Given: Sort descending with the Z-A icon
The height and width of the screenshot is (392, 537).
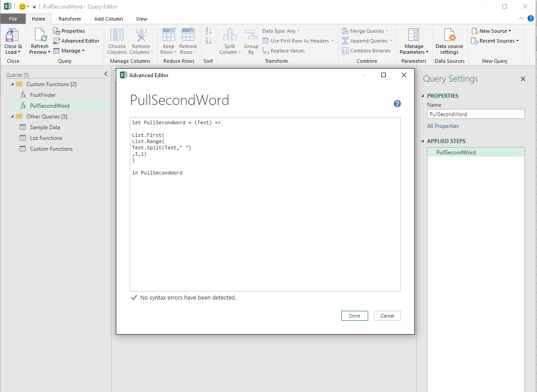Looking at the screenshot, I should (208, 41).
